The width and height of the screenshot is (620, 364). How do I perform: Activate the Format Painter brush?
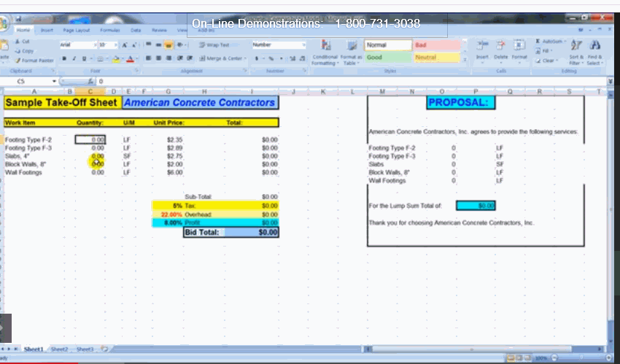(x=34, y=61)
